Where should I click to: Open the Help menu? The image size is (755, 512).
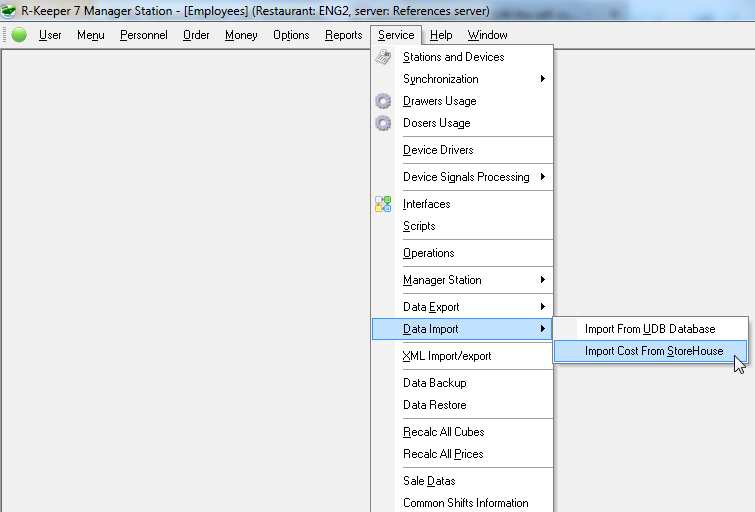click(441, 35)
